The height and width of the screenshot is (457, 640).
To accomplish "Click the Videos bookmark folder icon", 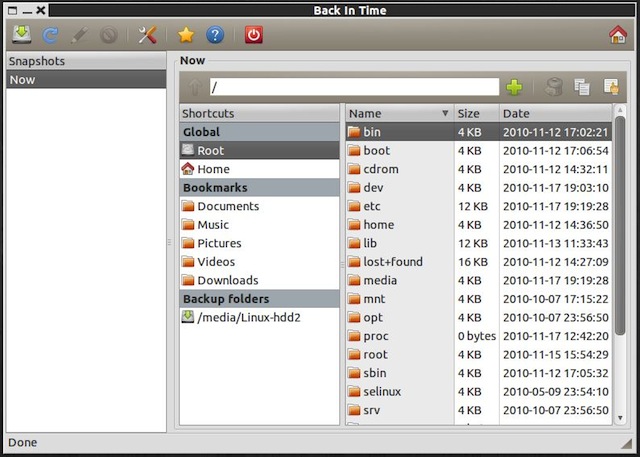I will tap(188, 262).
